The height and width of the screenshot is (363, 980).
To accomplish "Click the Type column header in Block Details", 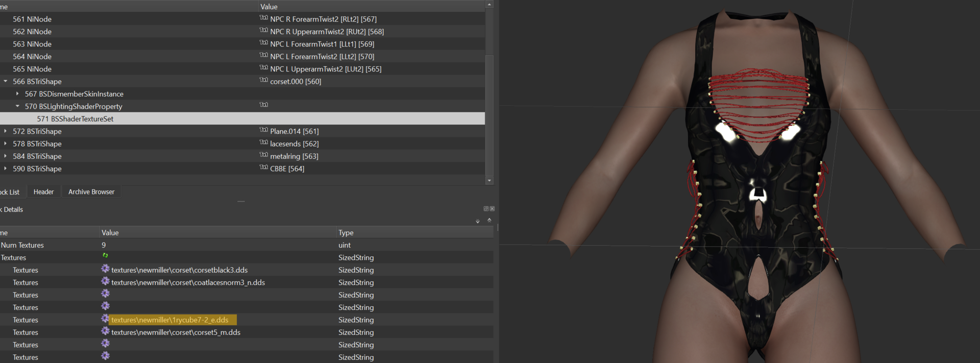I will point(415,232).
